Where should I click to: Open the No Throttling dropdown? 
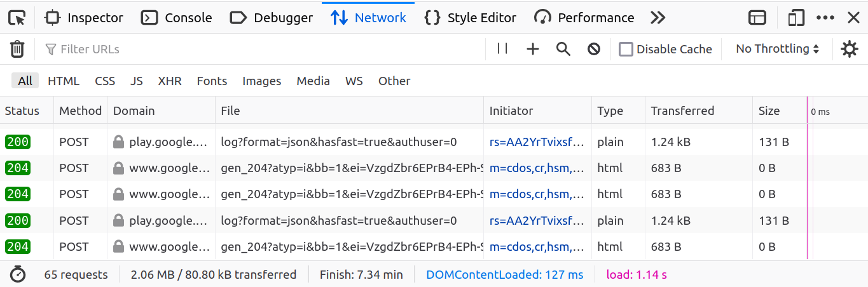[x=777, y=49]
